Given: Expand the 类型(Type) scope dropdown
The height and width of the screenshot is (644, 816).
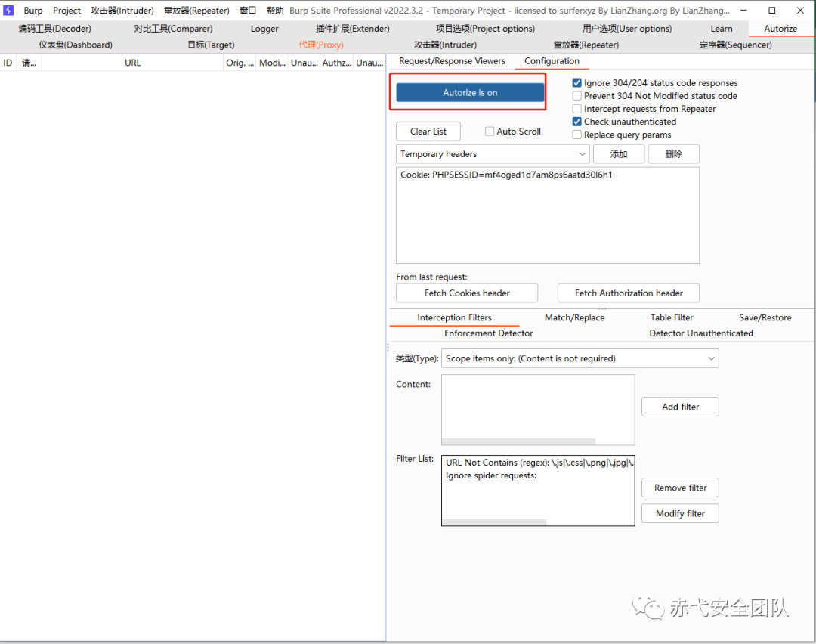Looking at the screenshot, I should [x=580, y=358].
